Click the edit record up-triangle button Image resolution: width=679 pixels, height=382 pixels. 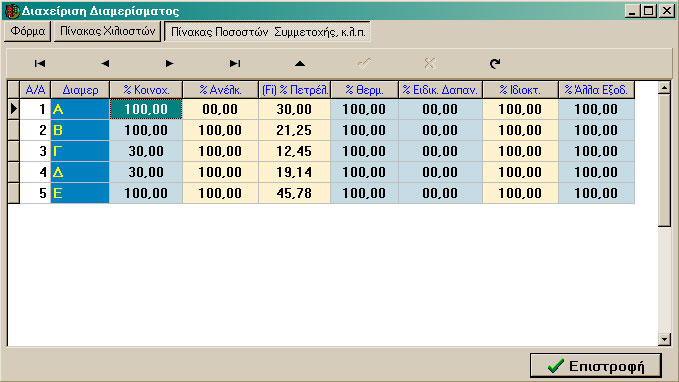[x=300, y=64]
